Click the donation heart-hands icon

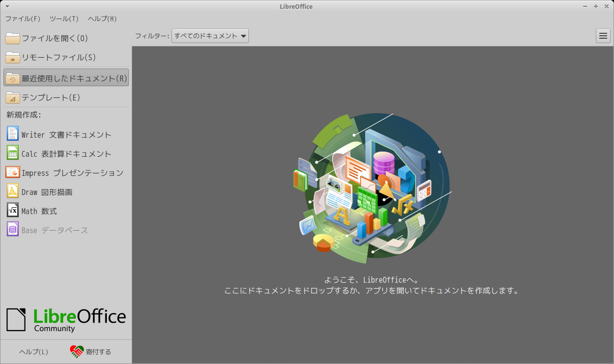click(x=77, y=352)
